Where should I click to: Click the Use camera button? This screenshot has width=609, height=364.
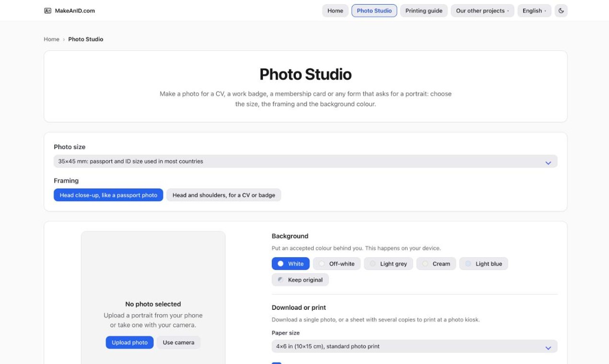pos(178,342)
